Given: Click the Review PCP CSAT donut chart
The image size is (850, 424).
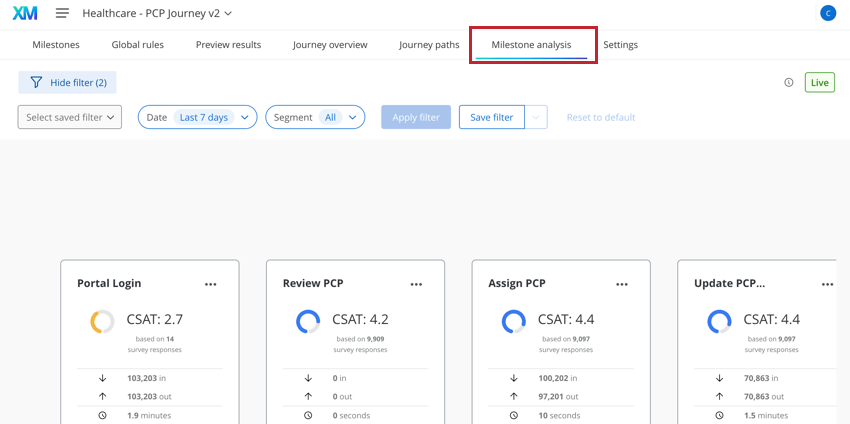Looking at the screenshot, I should click(308, 322).
